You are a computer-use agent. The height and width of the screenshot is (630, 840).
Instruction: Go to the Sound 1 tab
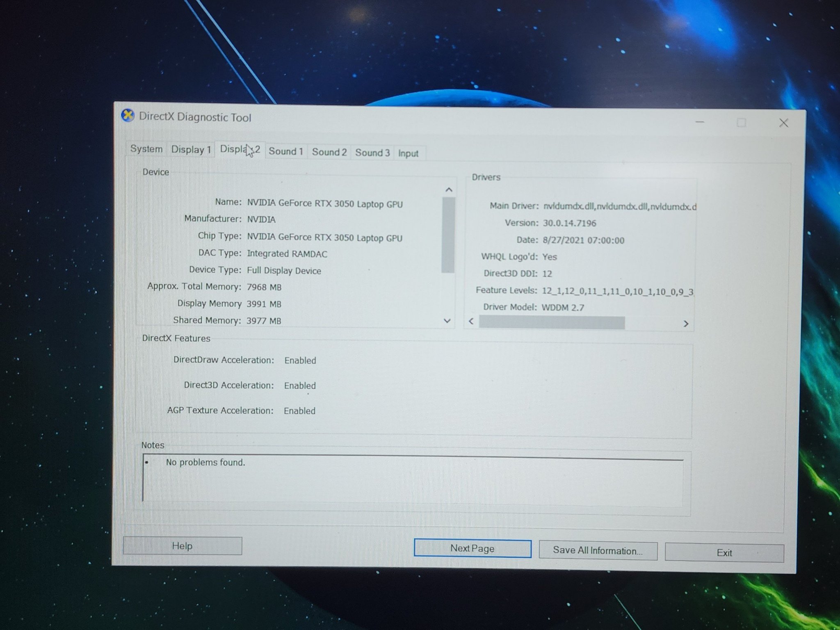(x=286, y=151)
